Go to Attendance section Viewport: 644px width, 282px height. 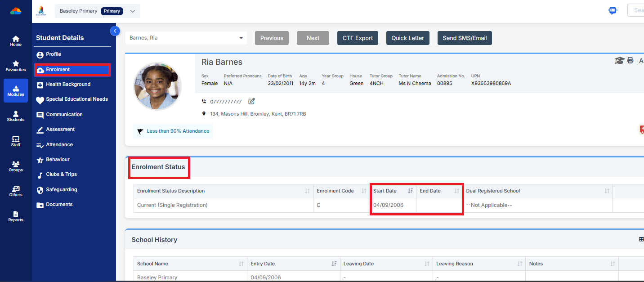(59, 145)
